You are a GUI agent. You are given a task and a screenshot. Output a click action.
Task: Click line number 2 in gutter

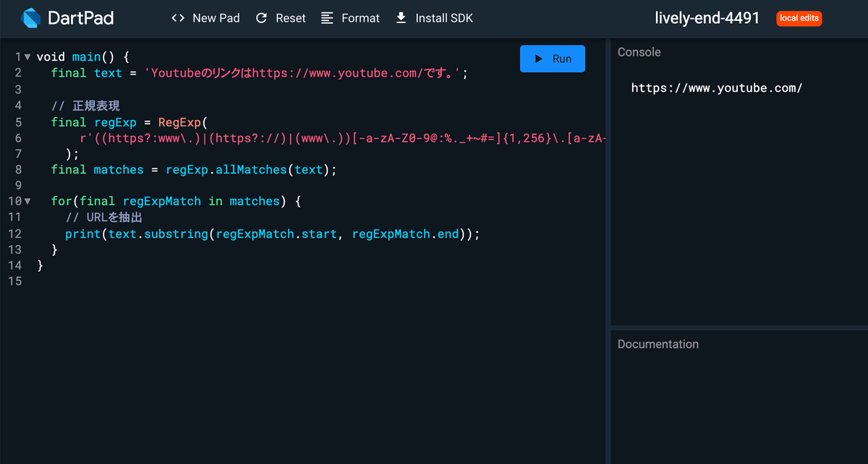(18, 72)
